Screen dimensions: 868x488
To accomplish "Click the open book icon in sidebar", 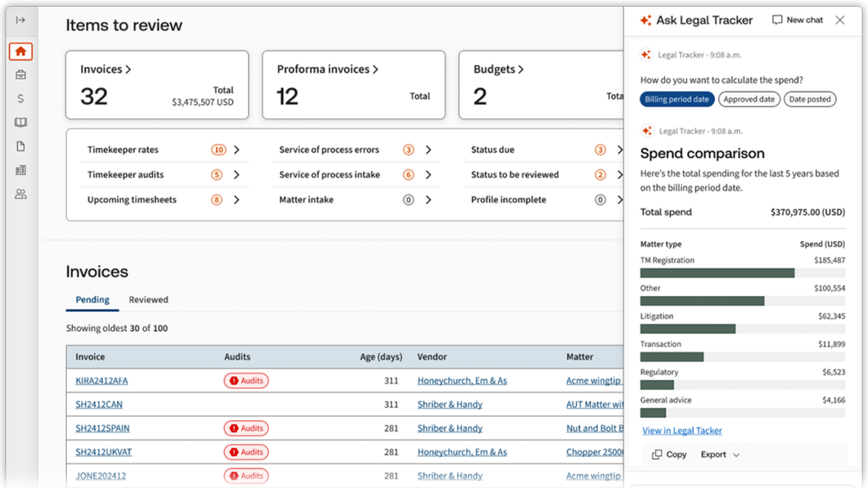I will [20, 122].
